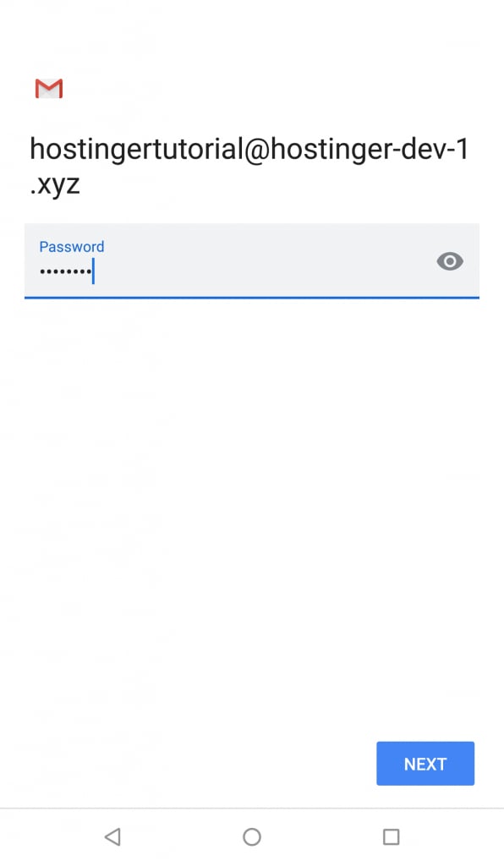Select the hostingertutorial email address text
This screenshot has height=866, width=504.
click(249, 167)
